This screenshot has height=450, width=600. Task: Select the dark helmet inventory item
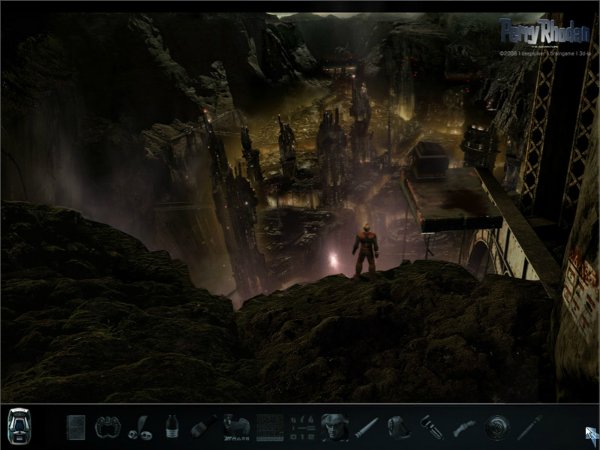coord(398,427)
